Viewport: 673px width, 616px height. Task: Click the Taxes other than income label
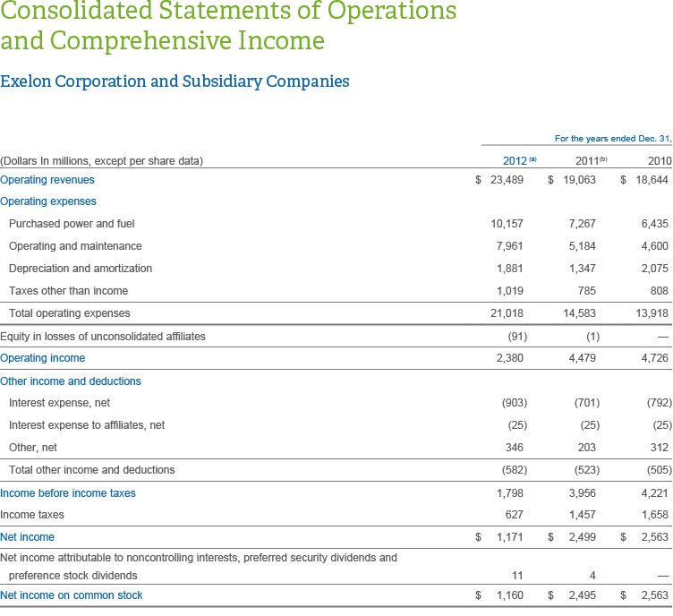click(68, 291)
